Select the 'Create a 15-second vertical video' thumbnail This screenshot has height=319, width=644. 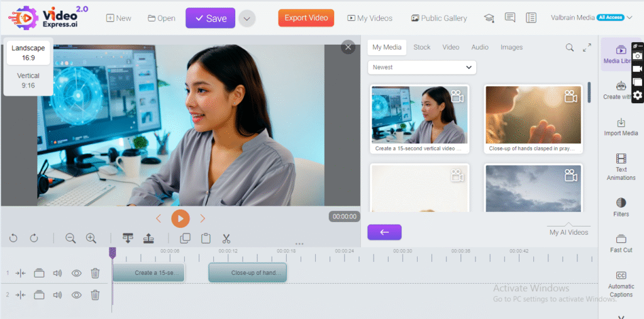click(x=419, y=119)
